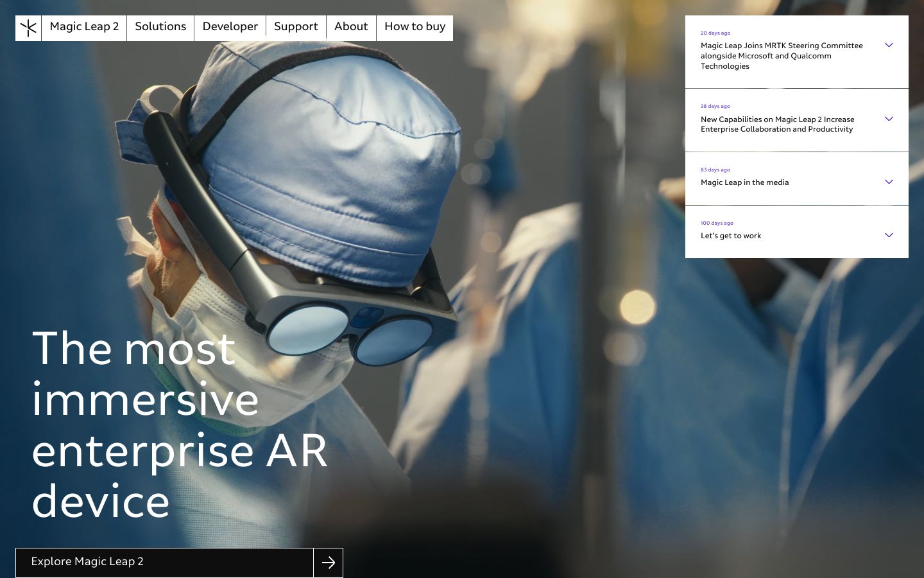The image size is (924, 578).
Task: Click the Magic Leap logo icon
Action: (x=28, y=28)
